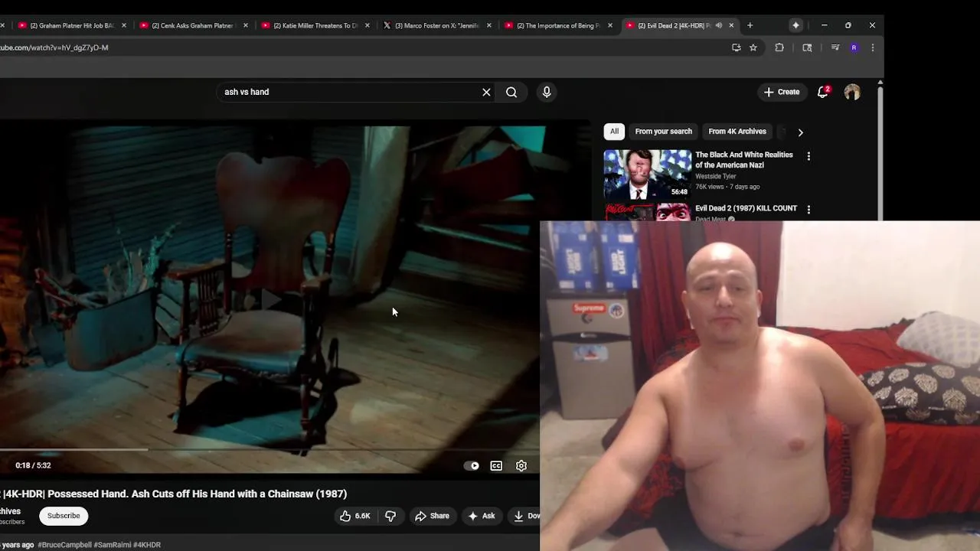Toggle closed captions CC button
This screenshot has height=551, width=980.
(496, 465)
